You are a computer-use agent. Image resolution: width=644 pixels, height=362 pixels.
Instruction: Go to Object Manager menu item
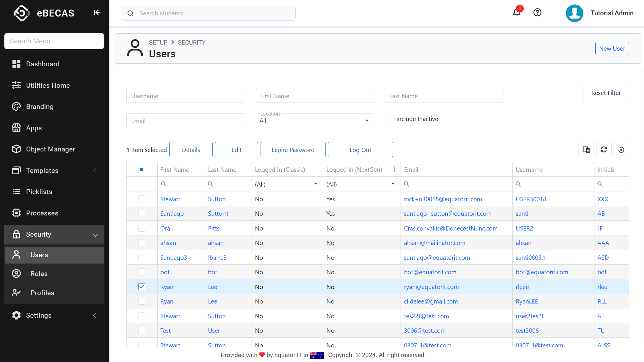50,149
